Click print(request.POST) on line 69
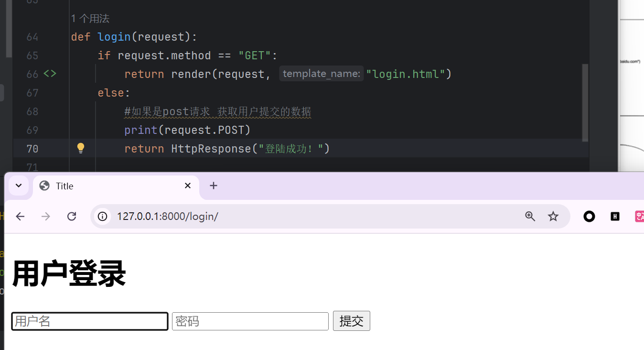 coord(187,130)
